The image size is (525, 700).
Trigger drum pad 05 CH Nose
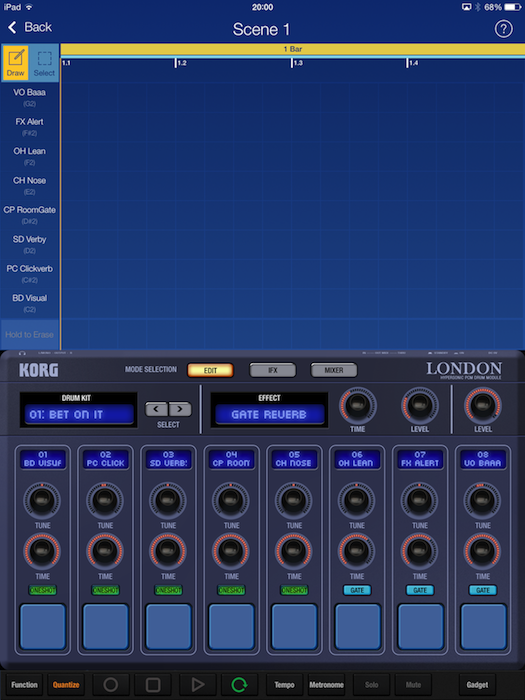click(x=294, y=626)
